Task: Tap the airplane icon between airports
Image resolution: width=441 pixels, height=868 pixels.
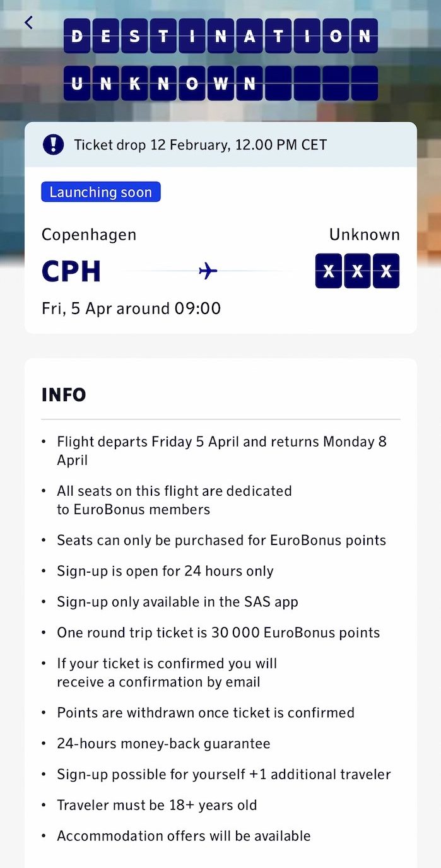Action: [x=208, y=271]
